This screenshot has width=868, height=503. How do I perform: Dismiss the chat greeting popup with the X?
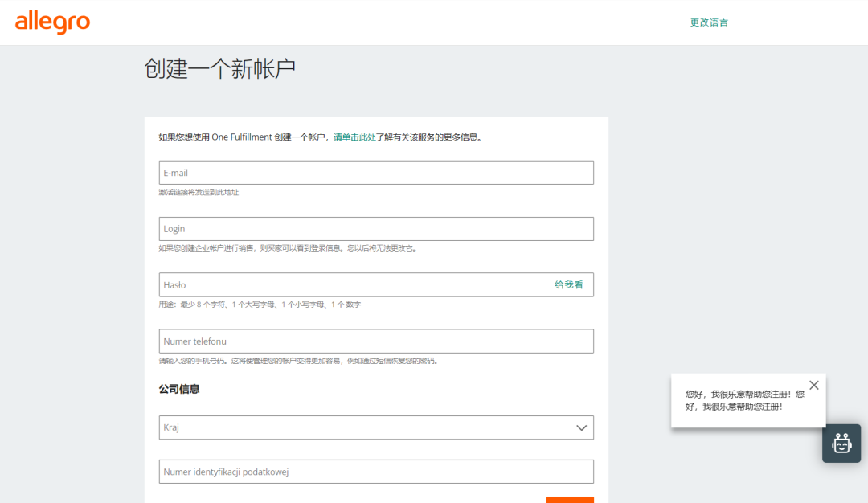813,385
